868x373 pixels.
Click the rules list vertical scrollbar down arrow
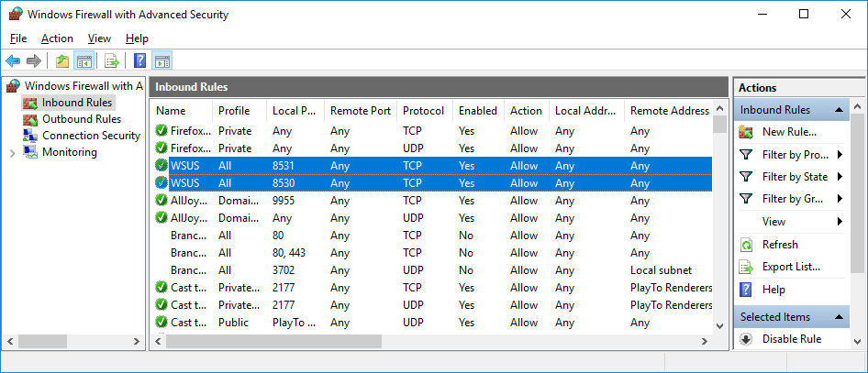719,326
